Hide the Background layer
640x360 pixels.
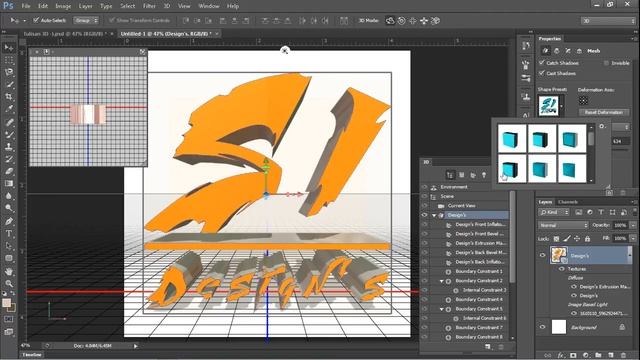542,327
